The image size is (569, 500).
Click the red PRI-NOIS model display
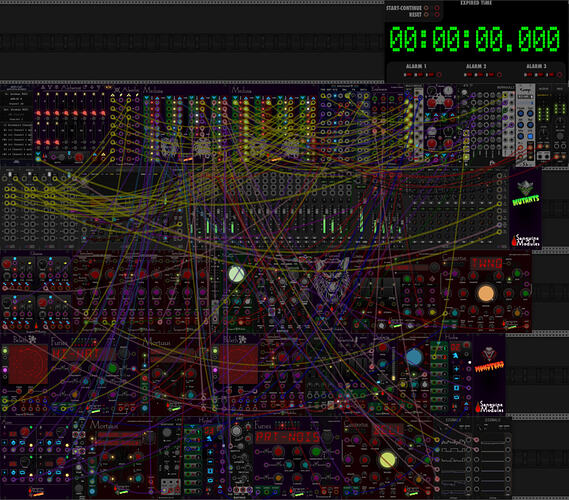pyautogui.click(x=287, y=437)
